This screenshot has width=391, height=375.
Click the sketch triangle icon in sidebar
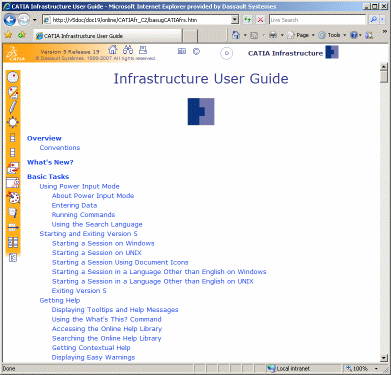pyautogui.click(x=13, y=93)
